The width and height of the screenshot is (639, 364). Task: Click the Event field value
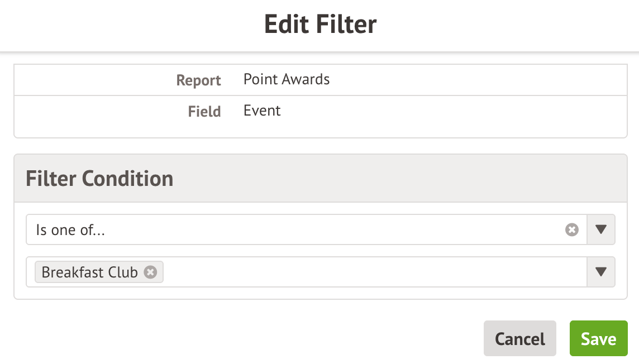point(262,111)
